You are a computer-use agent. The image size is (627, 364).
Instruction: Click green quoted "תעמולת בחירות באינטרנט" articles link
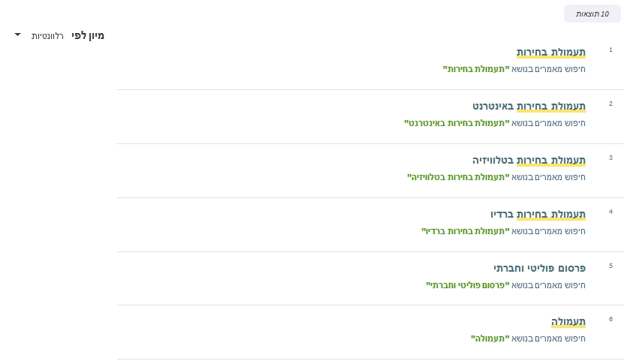tap(457, 123)
